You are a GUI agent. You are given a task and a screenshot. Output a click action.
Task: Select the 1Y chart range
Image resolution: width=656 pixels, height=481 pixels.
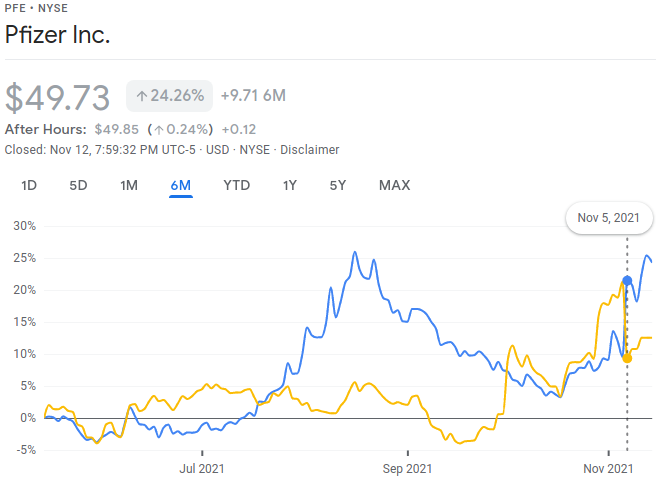click(x=290, y=185)
